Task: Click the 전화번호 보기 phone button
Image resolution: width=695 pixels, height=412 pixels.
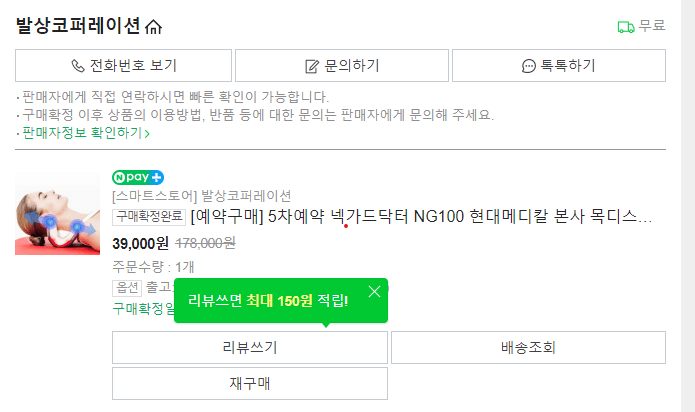Action: pyautogui.click(x=123, y=66)
